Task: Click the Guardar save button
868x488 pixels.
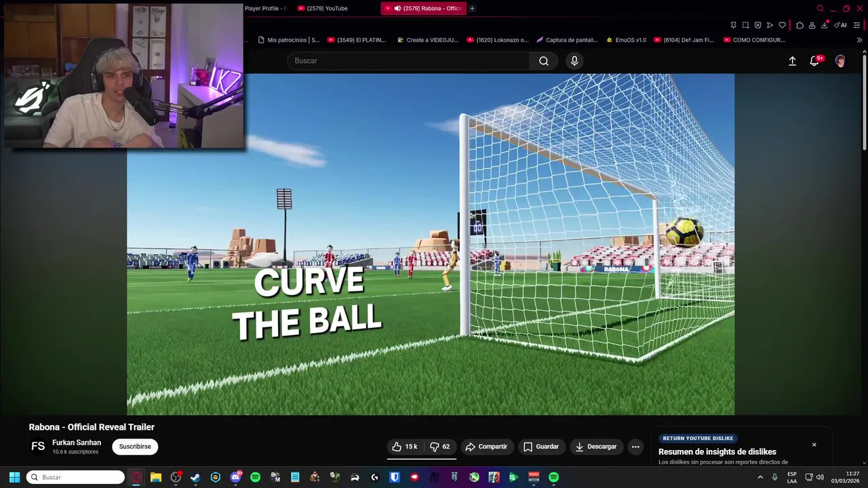Action: [541, 447]
